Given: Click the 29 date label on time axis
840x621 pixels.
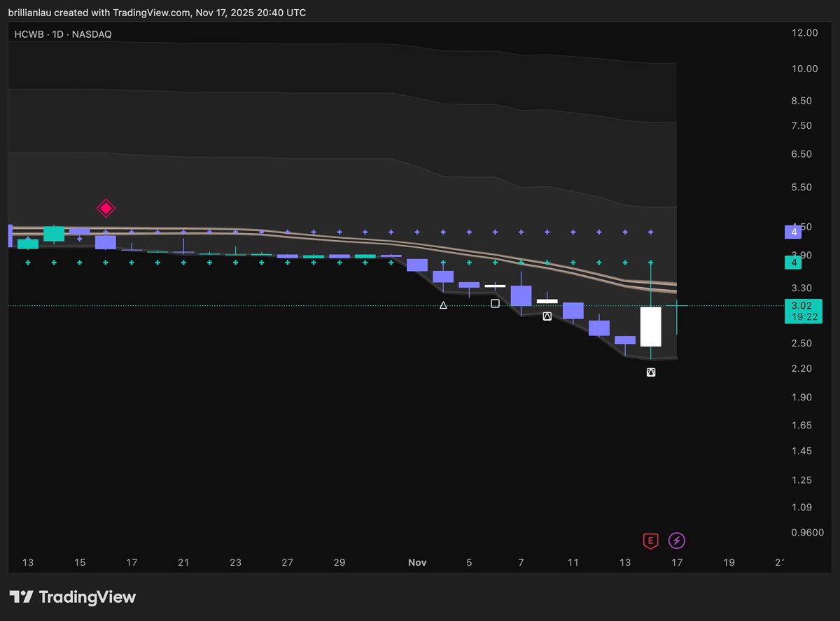Looking at the screenshot, I should (339, 562).
